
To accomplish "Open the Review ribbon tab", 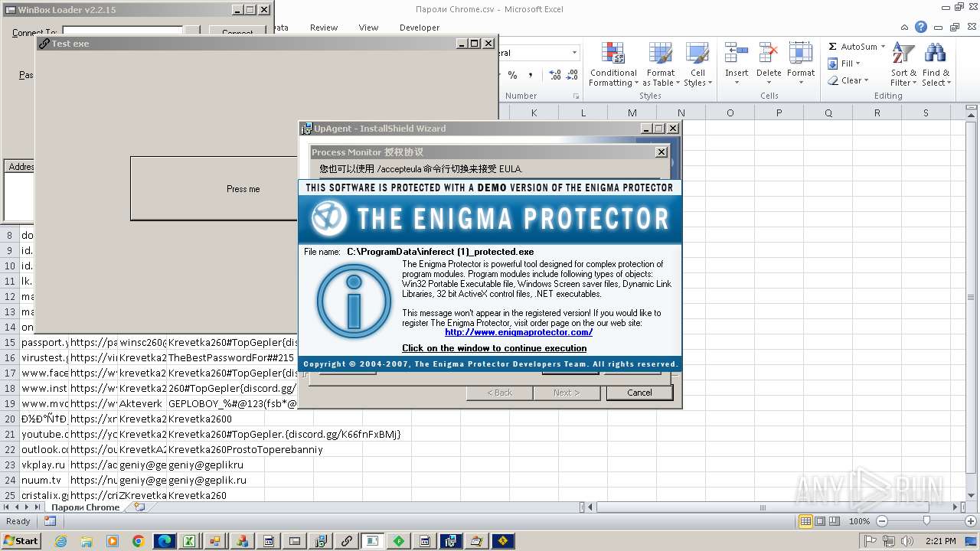I will 324,28.
